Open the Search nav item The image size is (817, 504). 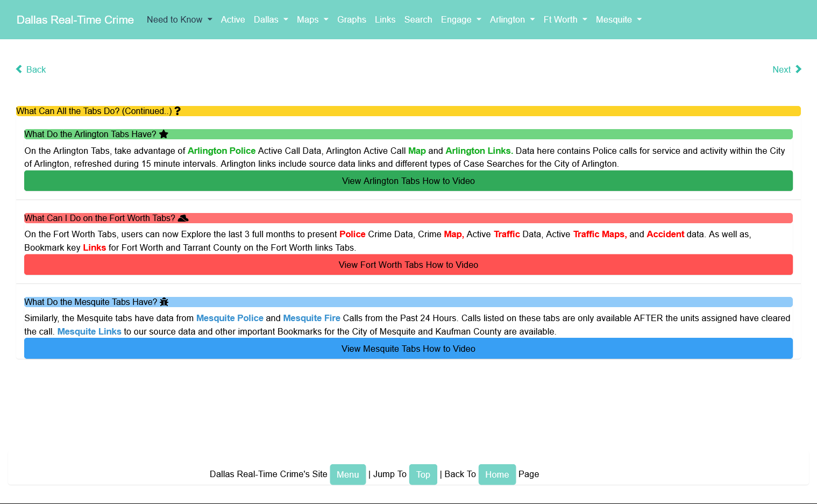coord(418,20)
